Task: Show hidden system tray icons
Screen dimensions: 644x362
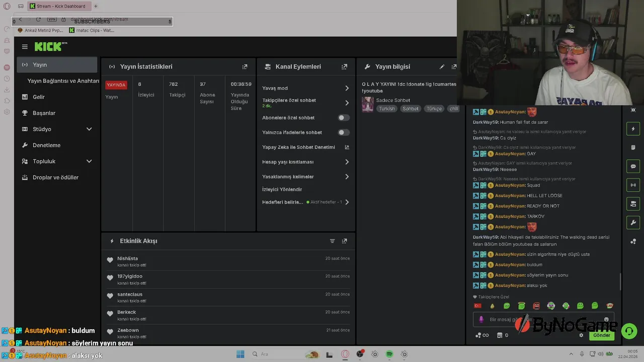Action: 571,354
